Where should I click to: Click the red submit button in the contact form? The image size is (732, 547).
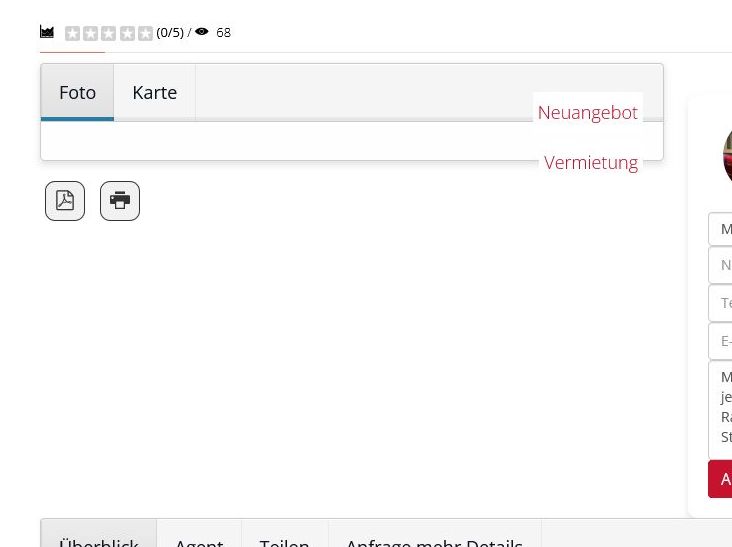point(721,479)
